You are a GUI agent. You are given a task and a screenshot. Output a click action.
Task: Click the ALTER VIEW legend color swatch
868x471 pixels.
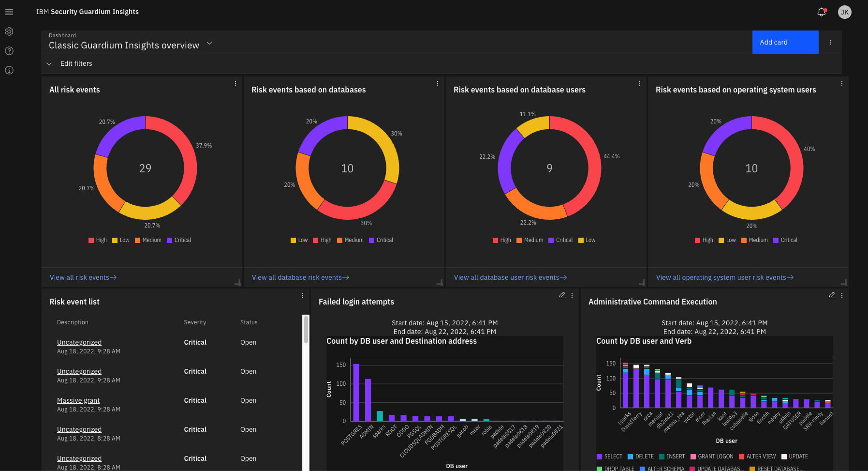coord(741,456)
